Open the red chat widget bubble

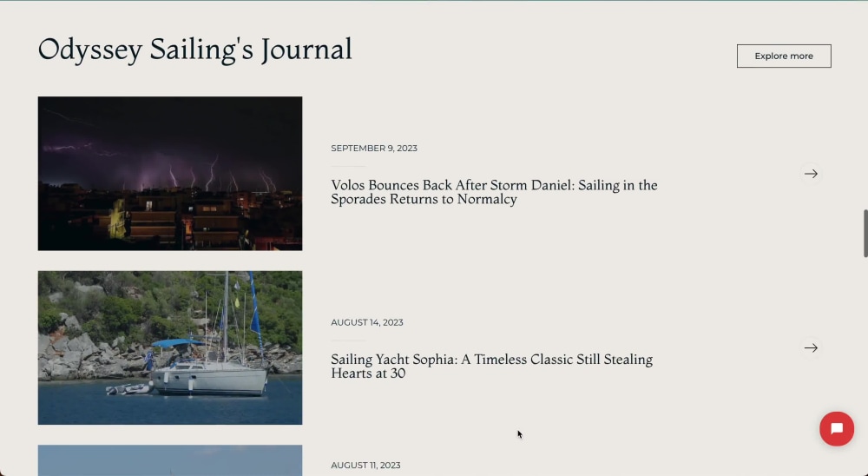point(837,429)
